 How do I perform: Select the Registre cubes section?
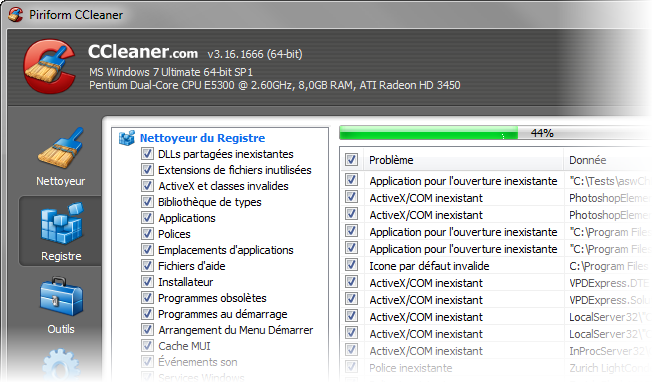click(61, 231)
